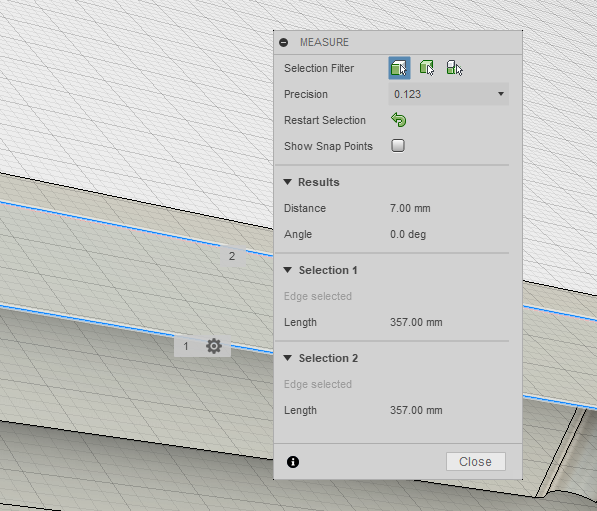Click Selection 1 Length 357.00 mm value
The height and width of the screenshot is (511, 597).
416,322
